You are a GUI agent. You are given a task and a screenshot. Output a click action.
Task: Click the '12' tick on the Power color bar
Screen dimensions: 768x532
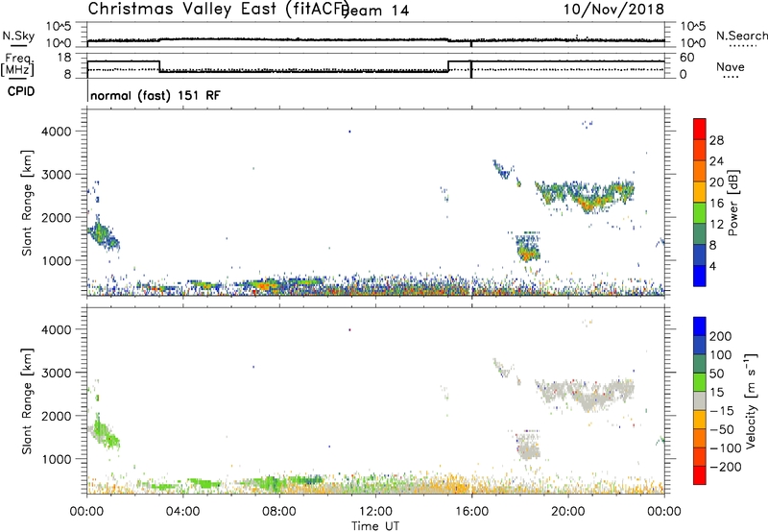coord(716,225)
